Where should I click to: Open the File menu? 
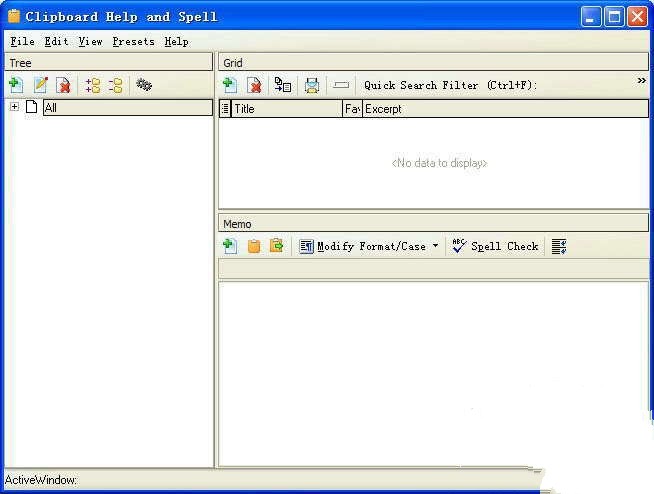click(22, 41)
